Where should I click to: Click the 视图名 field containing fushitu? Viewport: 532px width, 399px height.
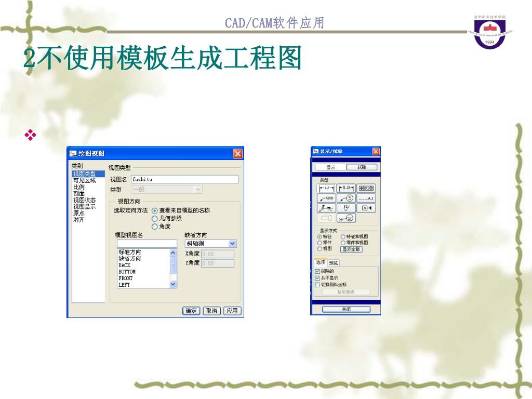click(x=184, y=179)
